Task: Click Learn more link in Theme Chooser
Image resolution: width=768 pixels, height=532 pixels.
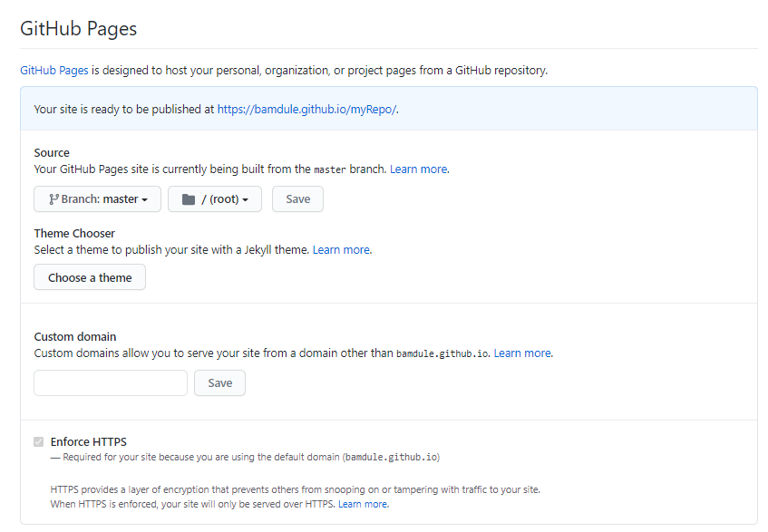Action: [x=342, y=250]
